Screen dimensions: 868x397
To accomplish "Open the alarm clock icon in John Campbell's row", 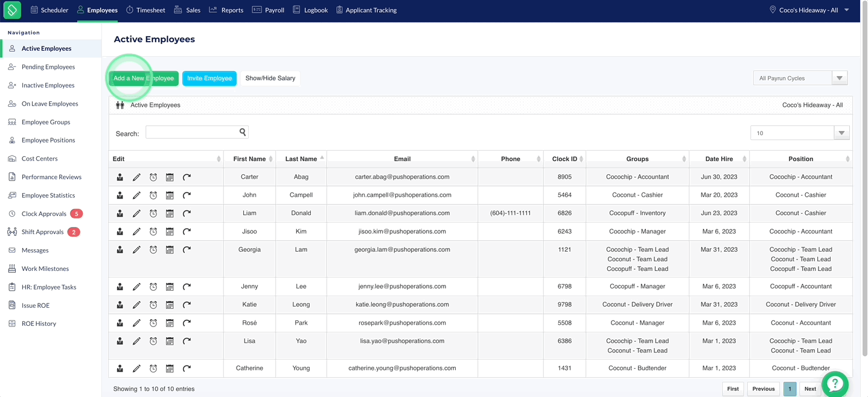I will 153,195.
